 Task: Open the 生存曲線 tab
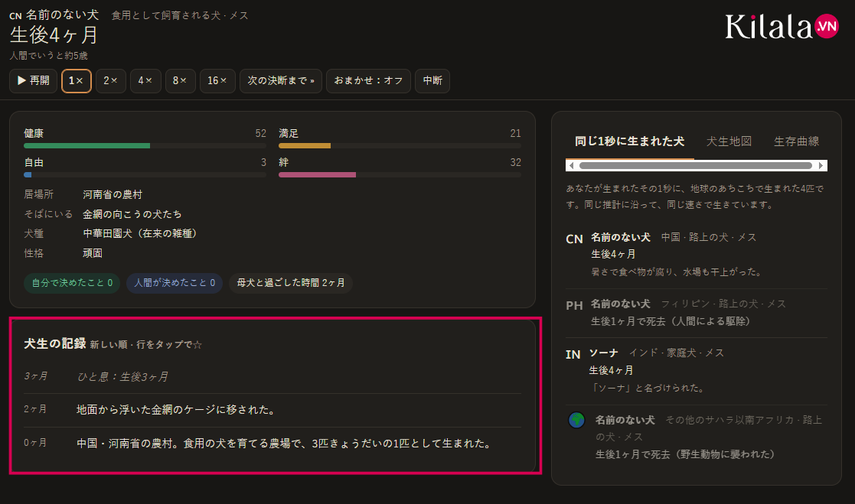[796, 141]
